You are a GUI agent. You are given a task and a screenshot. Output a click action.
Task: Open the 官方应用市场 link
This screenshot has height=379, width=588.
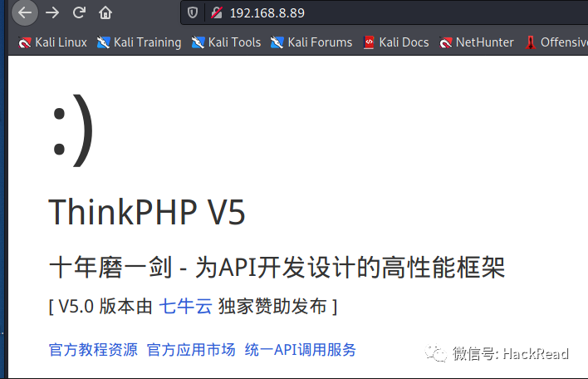click(191, 350)
